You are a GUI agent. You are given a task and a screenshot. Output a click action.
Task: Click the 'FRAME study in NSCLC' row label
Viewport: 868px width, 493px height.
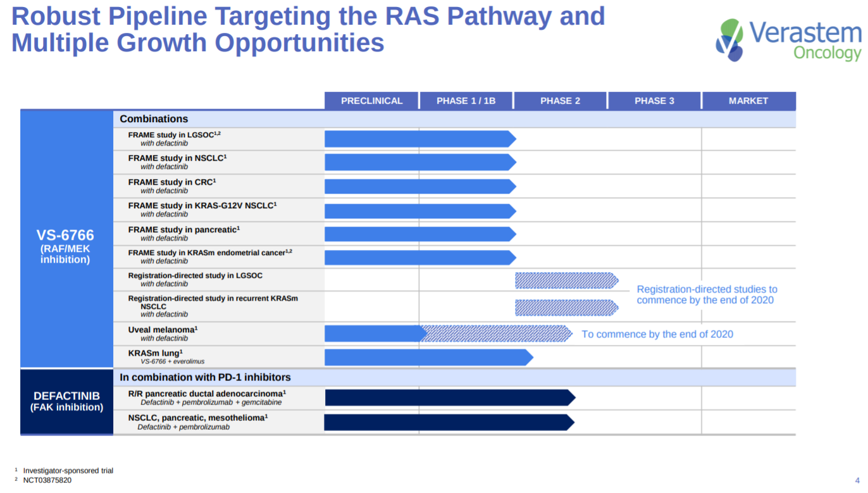point(177,158)
